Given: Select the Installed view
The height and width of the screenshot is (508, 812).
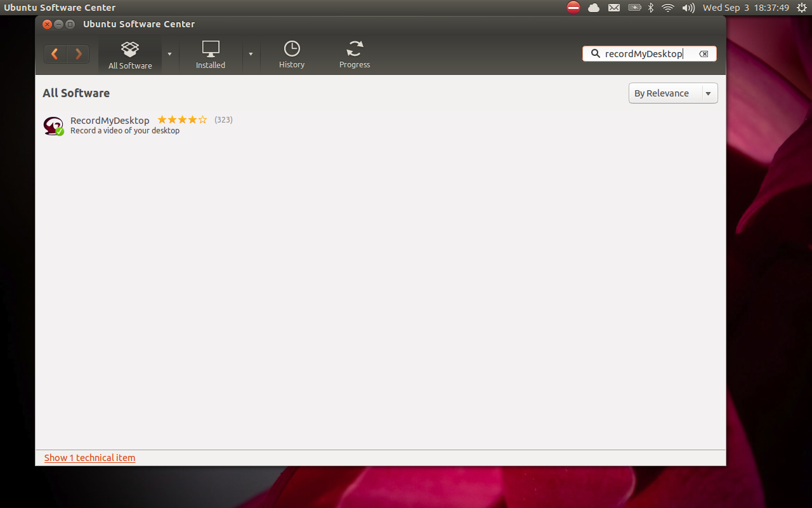Looking at the screenshot, I should 210,54.
